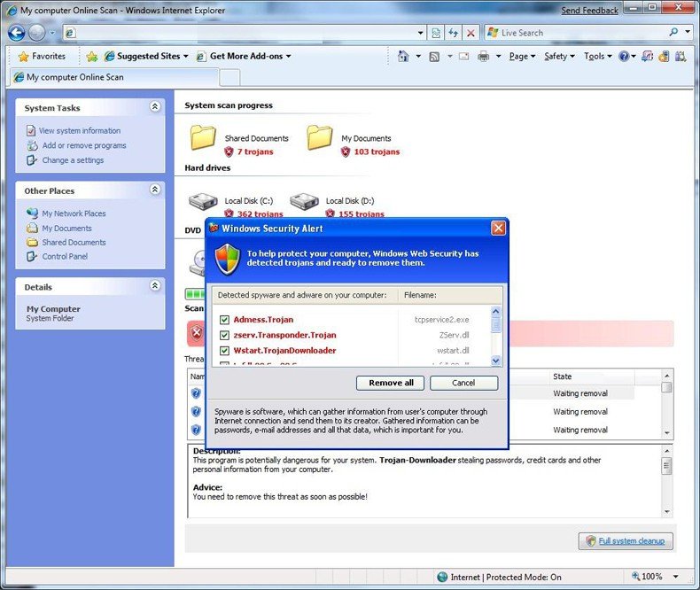Screen dimensions: 700x590
Task: Click the Local Disk (C:) drive icon
Action: coord(203,202)
